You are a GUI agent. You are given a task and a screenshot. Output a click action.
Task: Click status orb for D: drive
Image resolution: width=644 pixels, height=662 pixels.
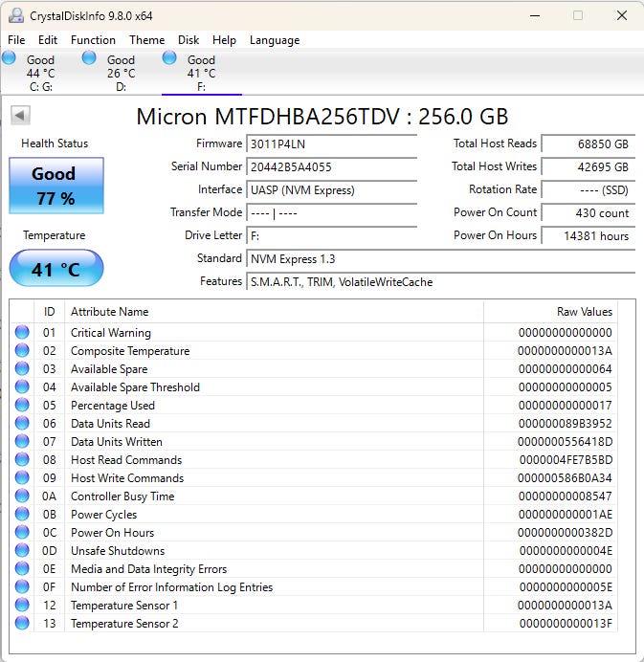coord(90,58)
